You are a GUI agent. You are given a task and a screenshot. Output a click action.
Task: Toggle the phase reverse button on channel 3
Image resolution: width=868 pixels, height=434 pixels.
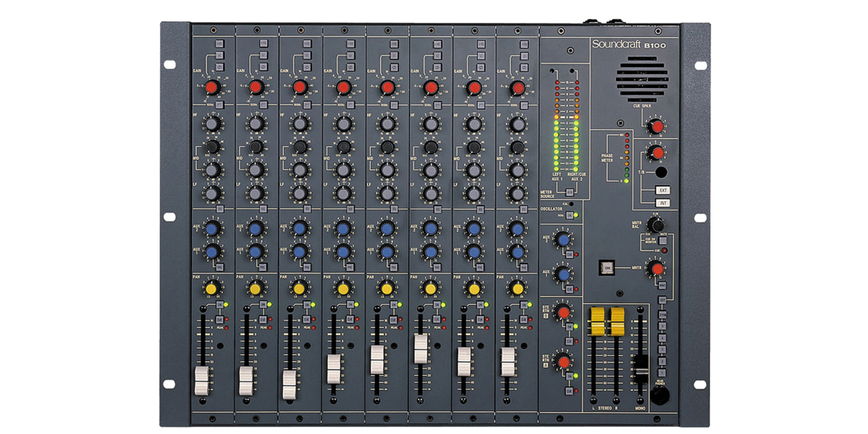[x=307, y=67]
